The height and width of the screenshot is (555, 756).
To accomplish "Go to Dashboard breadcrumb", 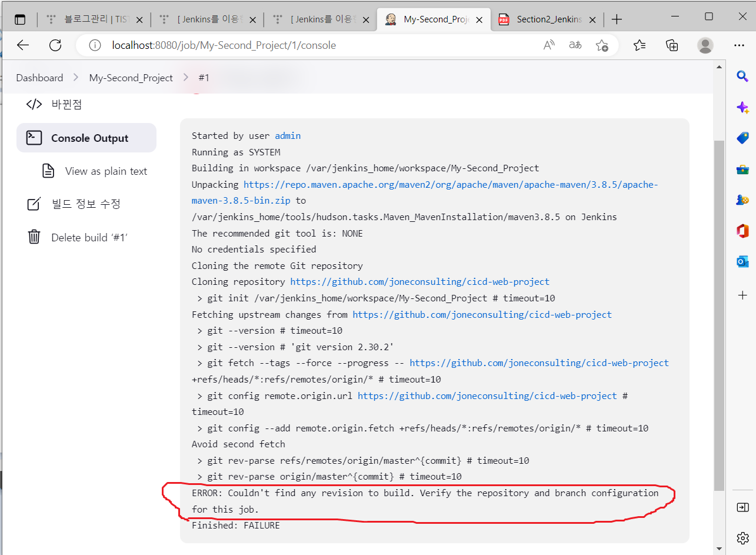I will click(39, 78).
